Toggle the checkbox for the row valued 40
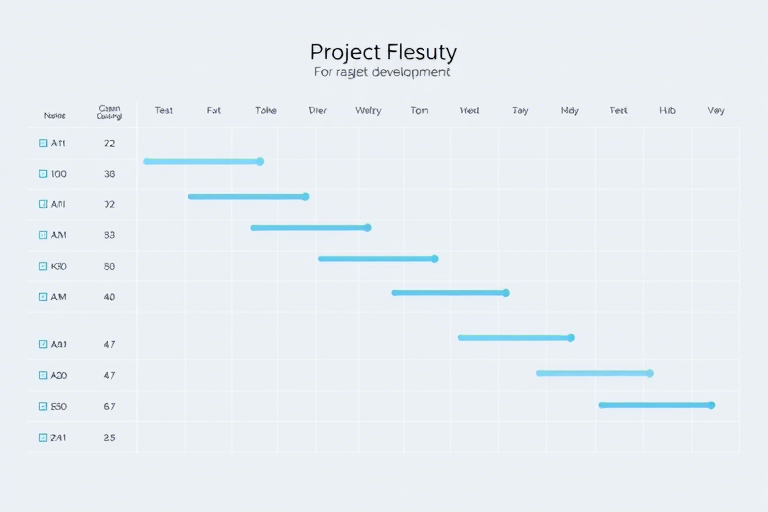 pyautogui.click(x=43, y=297)
